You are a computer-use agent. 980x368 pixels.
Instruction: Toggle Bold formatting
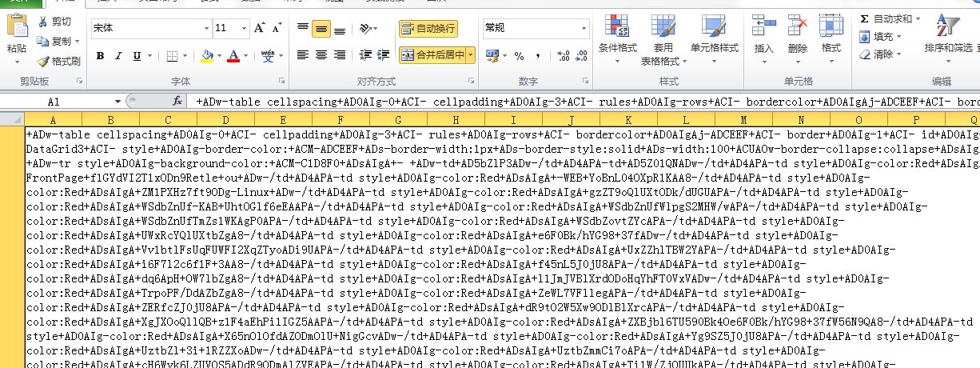point(100,55)
